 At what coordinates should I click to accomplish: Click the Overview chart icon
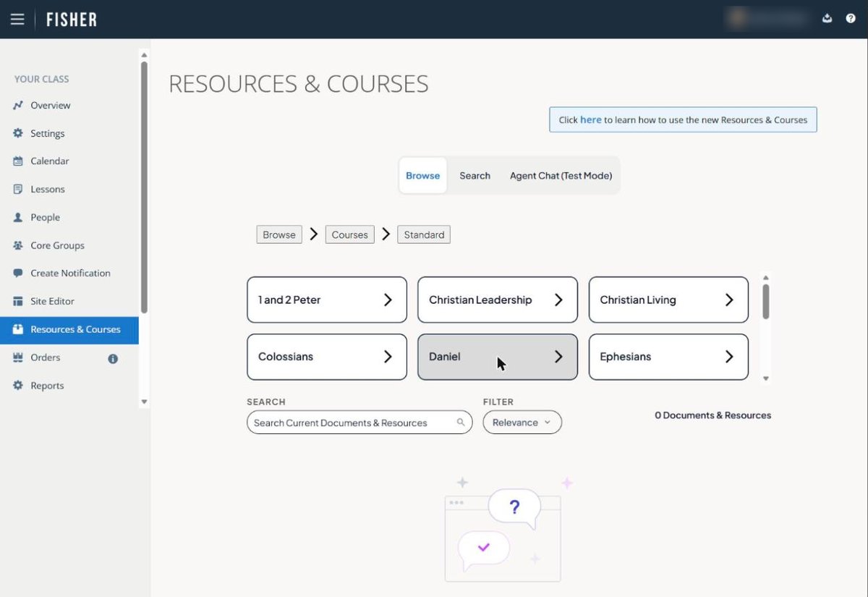pyautogui.click(x=18, y=106)
